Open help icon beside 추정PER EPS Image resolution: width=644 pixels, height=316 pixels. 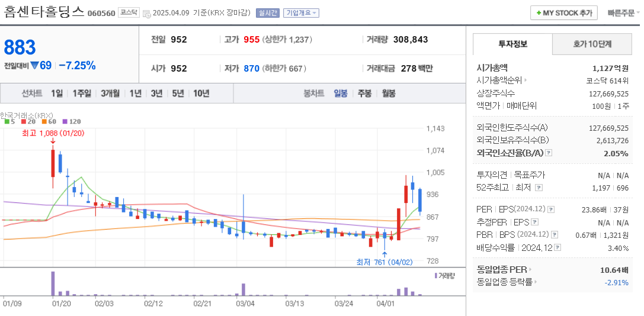(x=534, y=222)
